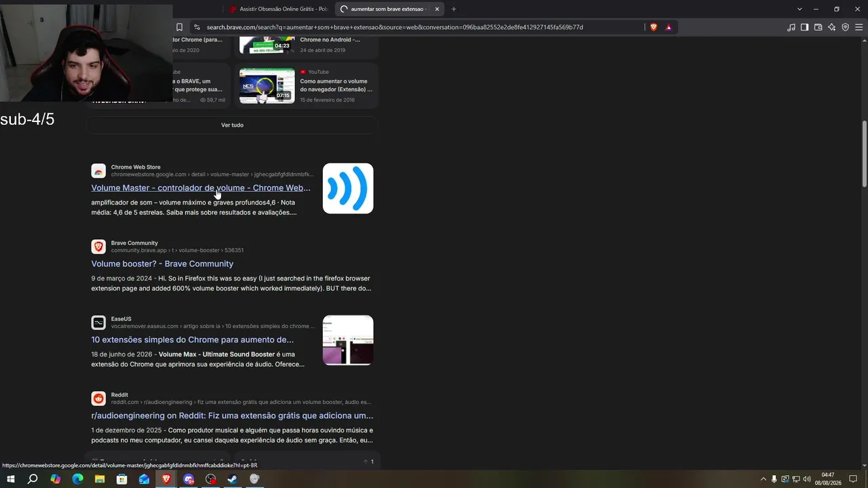Bookmark this page with the bookmark icon
868x488 pixels.
pyautogui.click(x=179, y=27)
